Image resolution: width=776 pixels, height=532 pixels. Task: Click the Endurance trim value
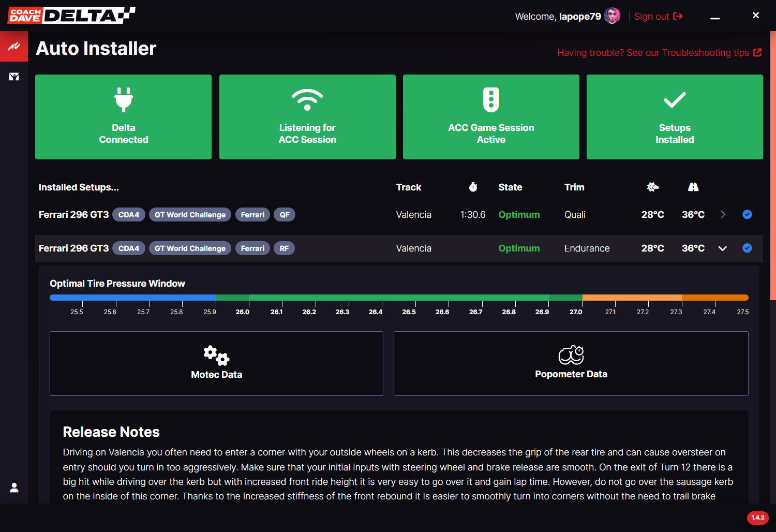pos(587,248)
